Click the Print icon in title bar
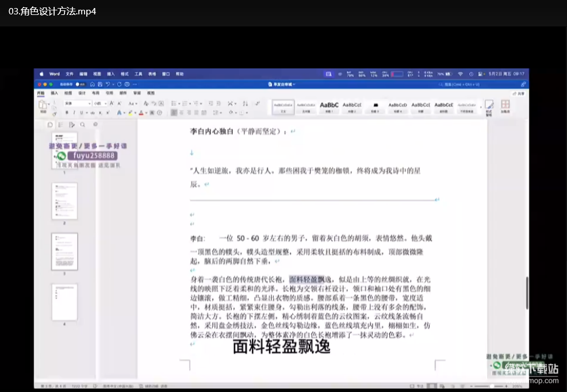Viewport: 567px width, 392px height. [127, 84]
